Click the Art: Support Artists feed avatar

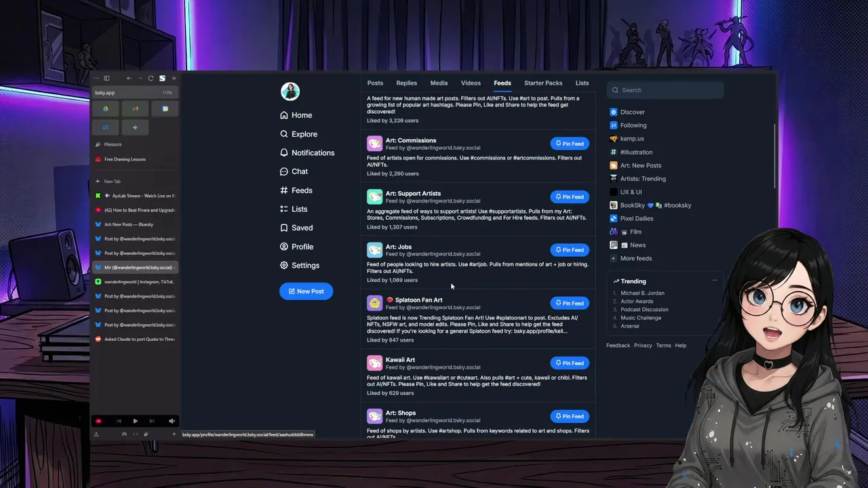point(374,197)
